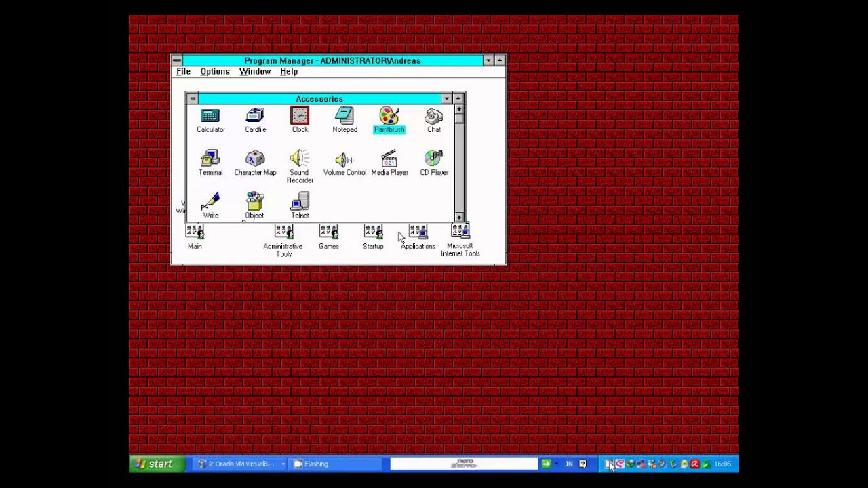Open the Character Map icon

click(255, 163)
